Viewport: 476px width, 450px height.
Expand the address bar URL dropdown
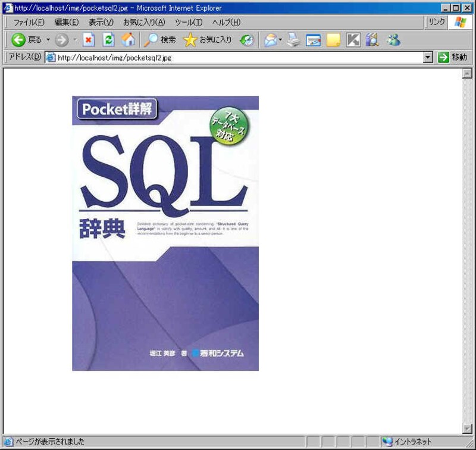428,57
